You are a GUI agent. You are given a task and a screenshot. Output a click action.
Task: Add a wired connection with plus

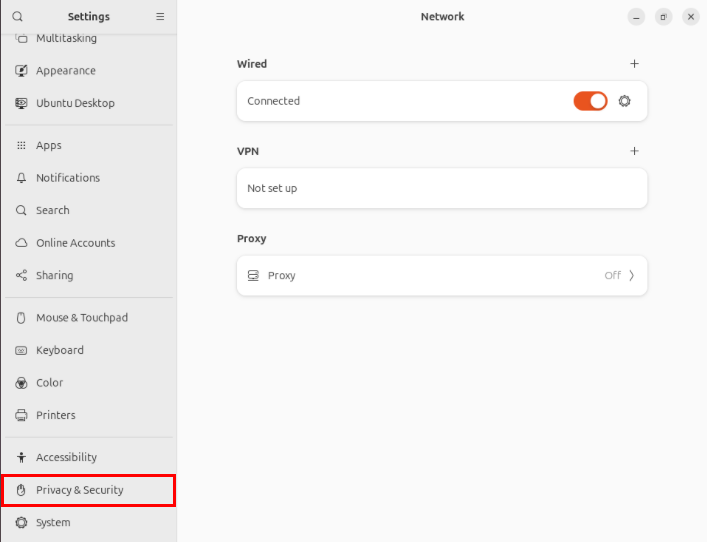(634, 64)
